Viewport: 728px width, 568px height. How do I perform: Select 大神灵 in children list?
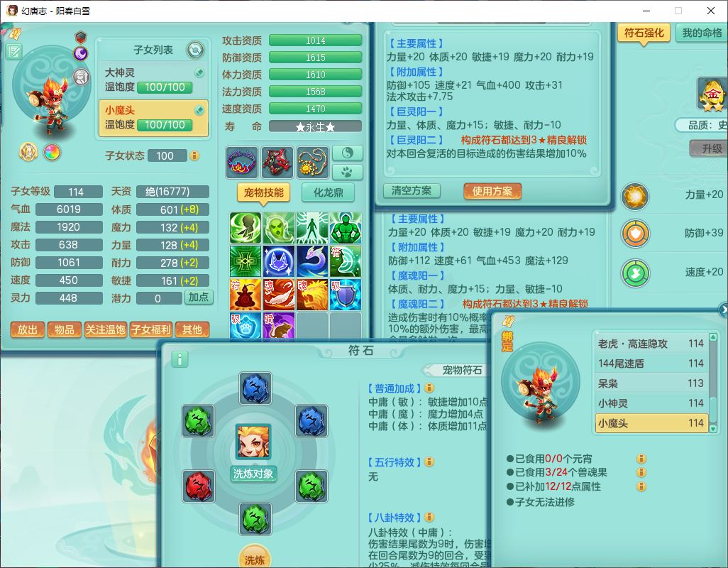(x=154, y=80)
